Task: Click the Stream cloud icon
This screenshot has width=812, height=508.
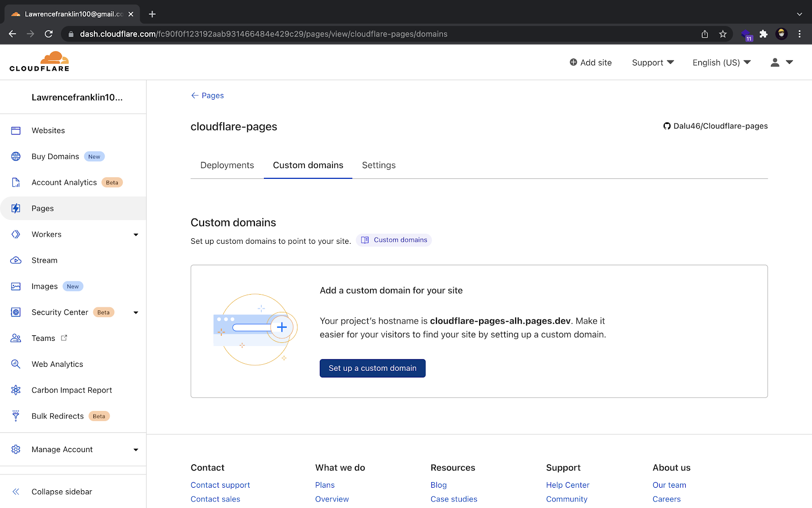Action: pyautogui.click(x=16, y=260)
